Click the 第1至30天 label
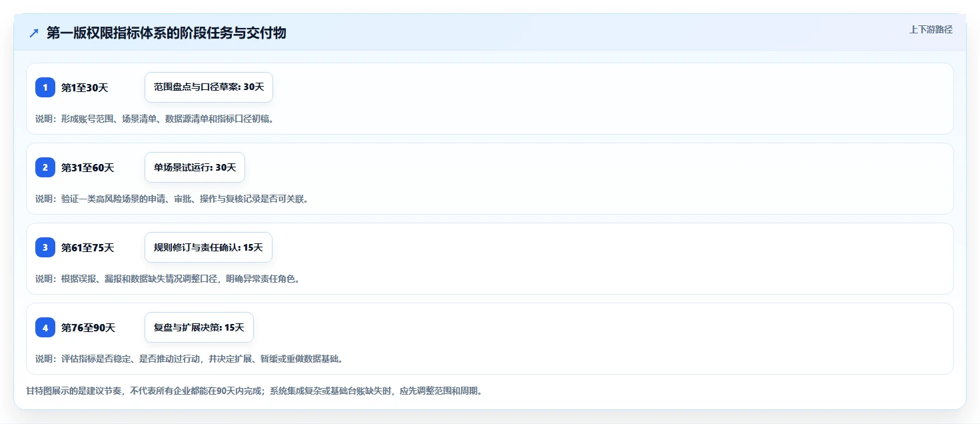 pyautogui.click(x=85, y=87)
